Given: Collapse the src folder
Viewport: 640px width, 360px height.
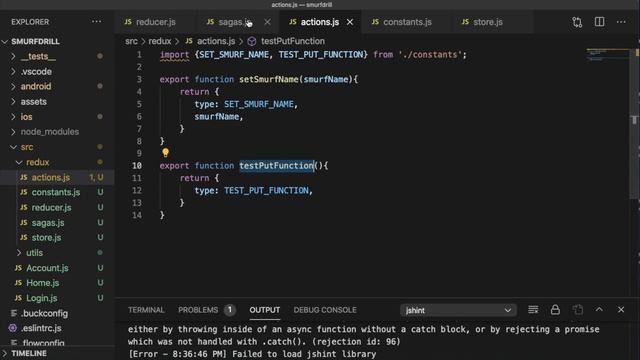Looking at the screenshot, I should (27, 147).
